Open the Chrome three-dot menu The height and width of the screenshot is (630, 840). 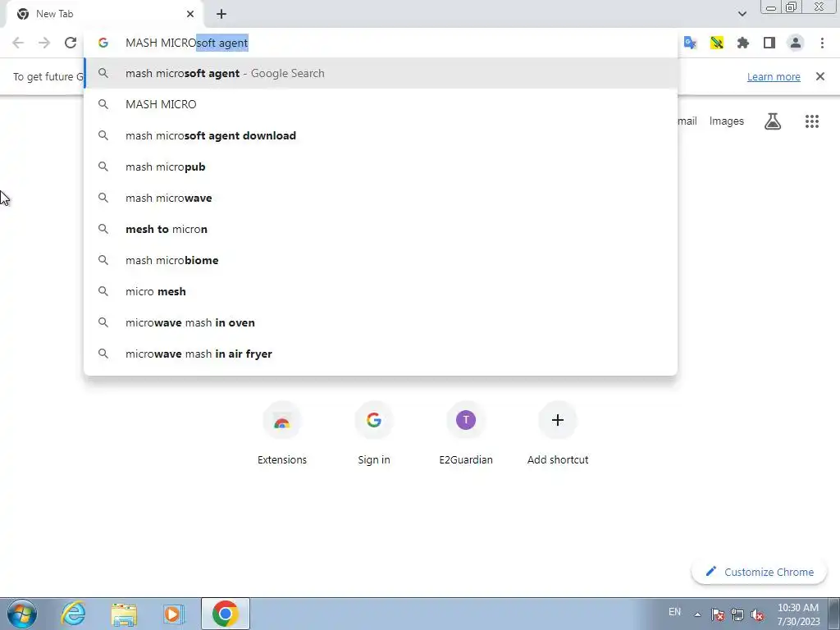click(x=822, y=43)
